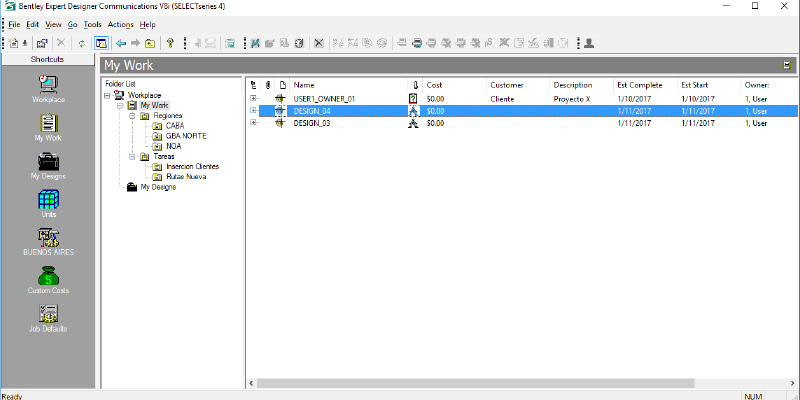Image resolution: width=800 pixels, height=400 pixels.
Task: Collapse the Regiones folder tree node
Action: (131, 116)
